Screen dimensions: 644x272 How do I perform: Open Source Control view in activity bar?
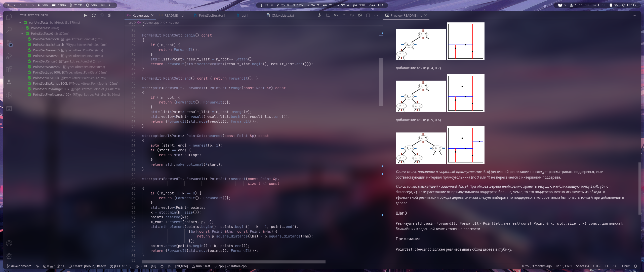9,43
